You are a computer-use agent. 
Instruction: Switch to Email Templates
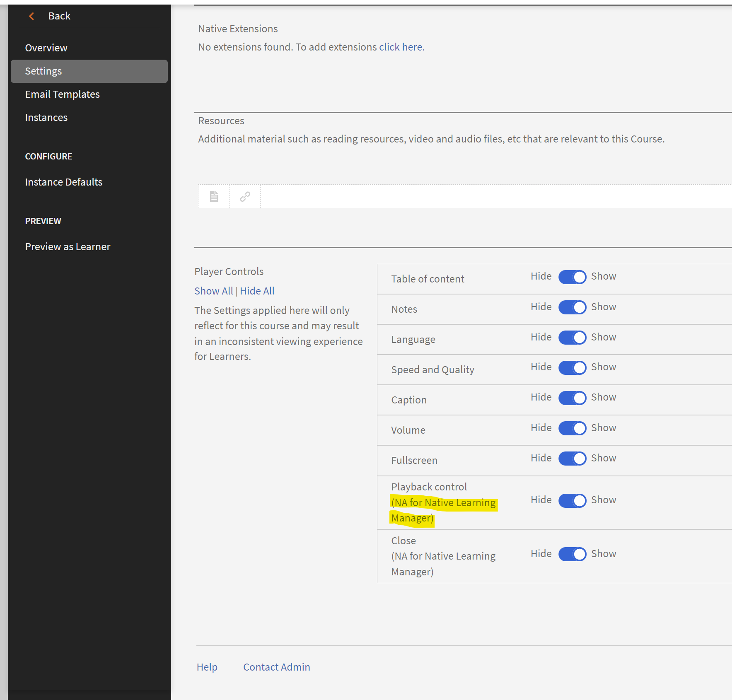(x=62, y=94)
